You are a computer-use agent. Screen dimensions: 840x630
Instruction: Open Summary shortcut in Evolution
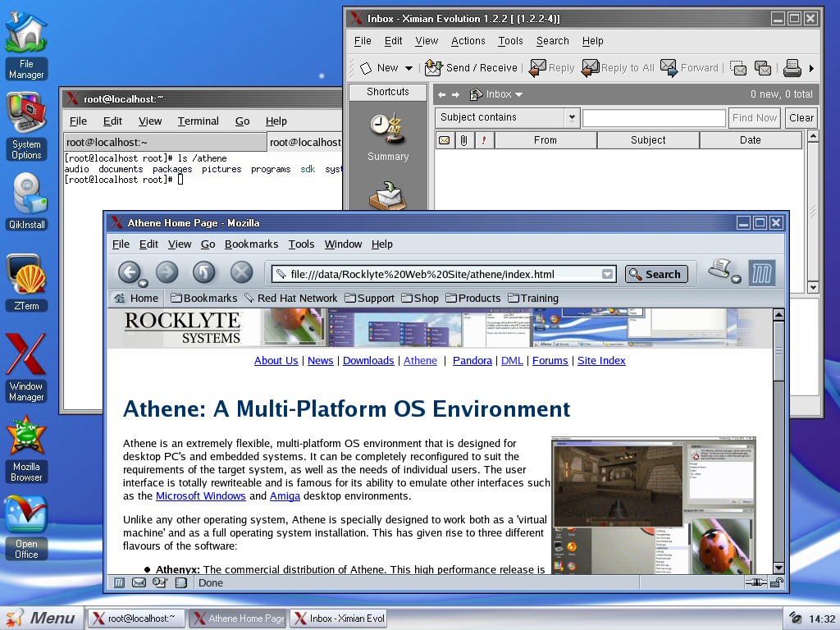(x=388, y=137)
